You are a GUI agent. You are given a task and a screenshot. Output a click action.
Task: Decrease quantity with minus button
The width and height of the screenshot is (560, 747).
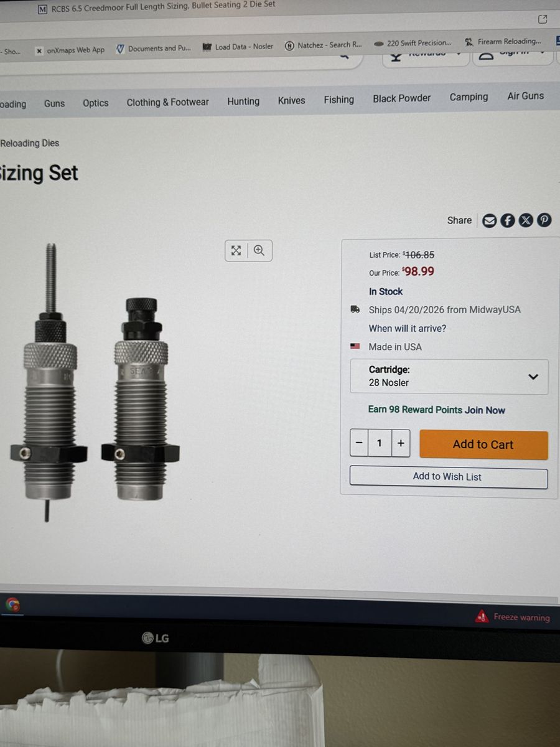pyautogui.click(x=359, y=443)
